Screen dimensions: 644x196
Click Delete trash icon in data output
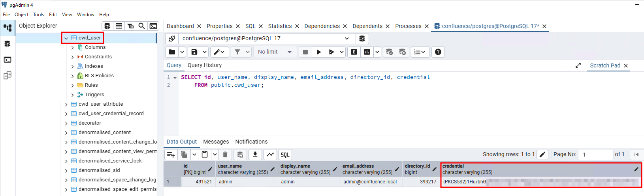(225, 155)
